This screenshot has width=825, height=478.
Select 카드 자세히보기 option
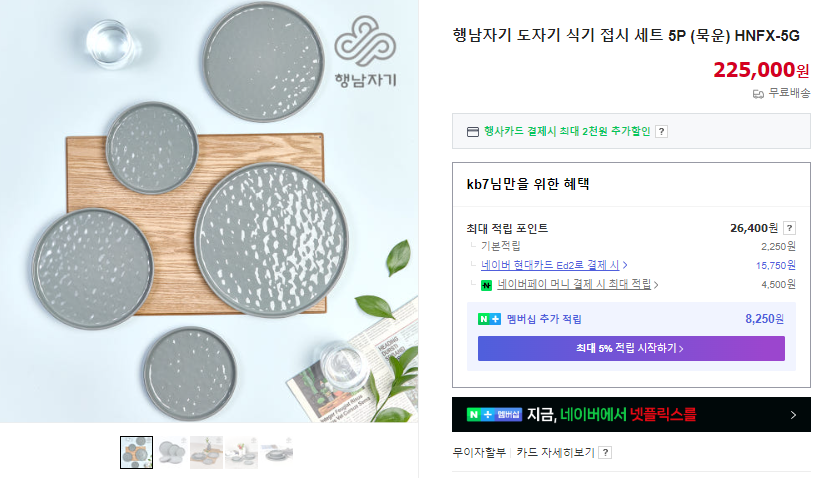coord(555,452)
